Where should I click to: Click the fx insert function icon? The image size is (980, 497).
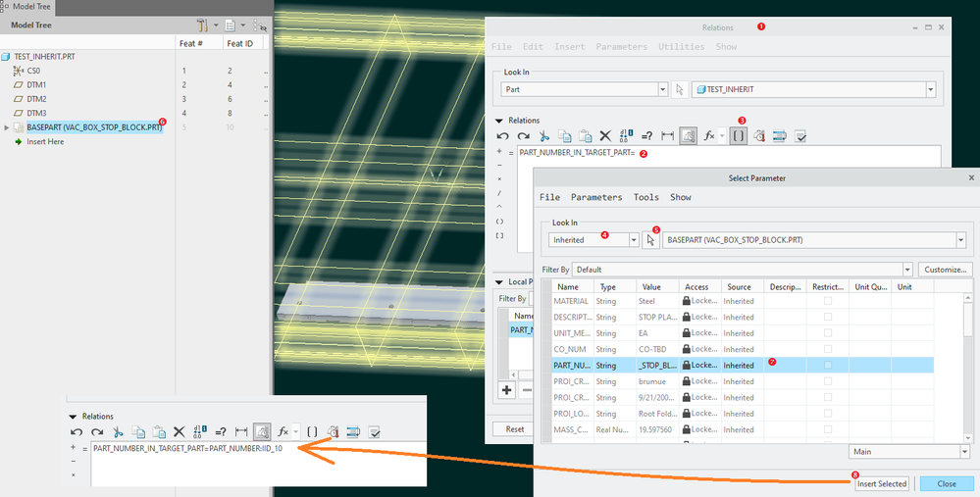click(x=710, y=136)
